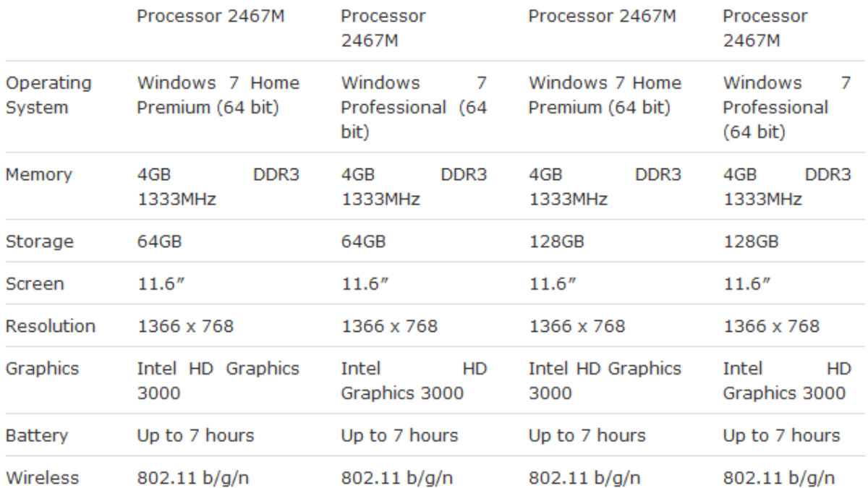Click the "Operating System" row label
Screen dimensions: 868x488
tap(48, 95)
